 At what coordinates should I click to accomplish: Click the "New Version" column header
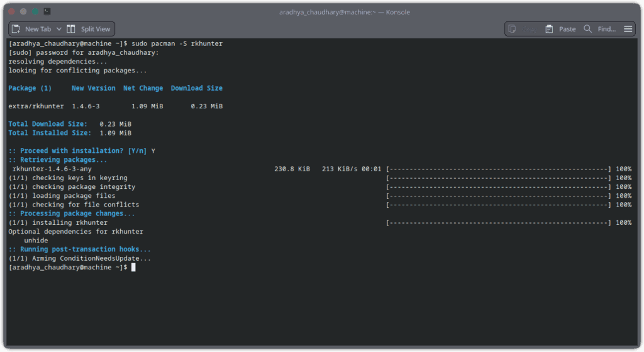(x=94, y=88)
